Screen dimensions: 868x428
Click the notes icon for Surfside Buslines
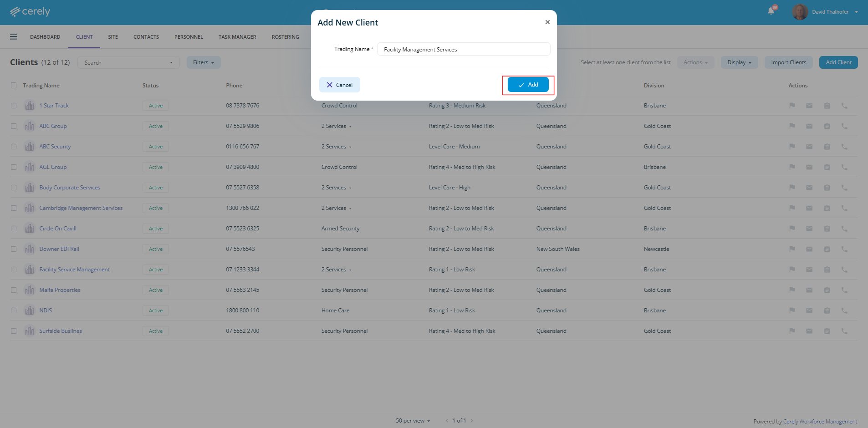[827, 331]
